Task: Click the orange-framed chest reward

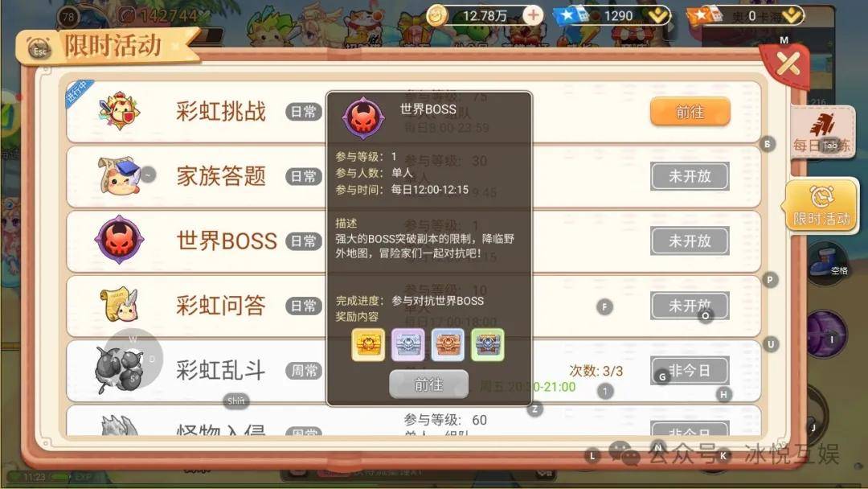Action: (448, 344)
